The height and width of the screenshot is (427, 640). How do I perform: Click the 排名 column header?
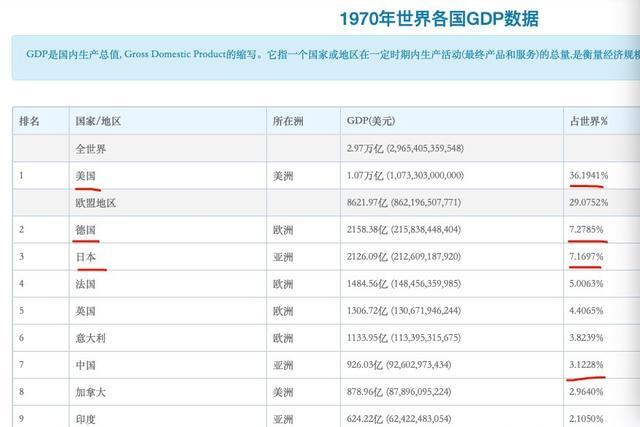[x=29, y=121]
